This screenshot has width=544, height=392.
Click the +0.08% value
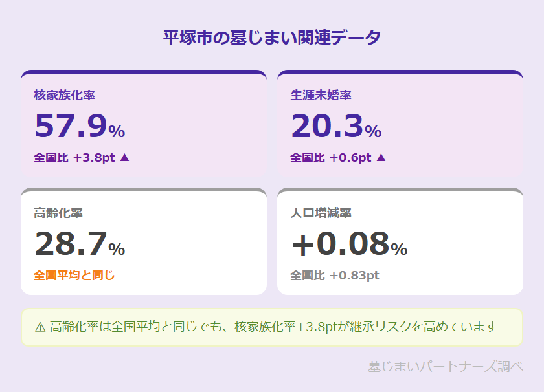coord(348,245)
